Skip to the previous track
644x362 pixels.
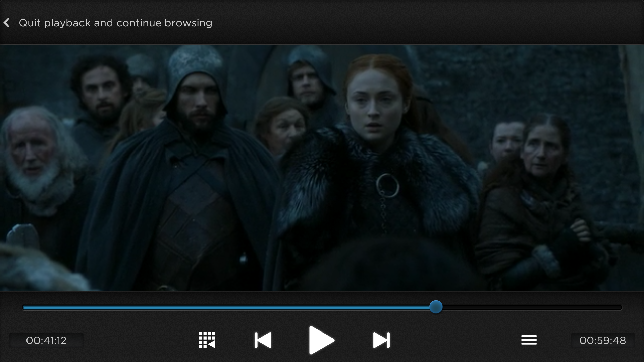point(263,340)
